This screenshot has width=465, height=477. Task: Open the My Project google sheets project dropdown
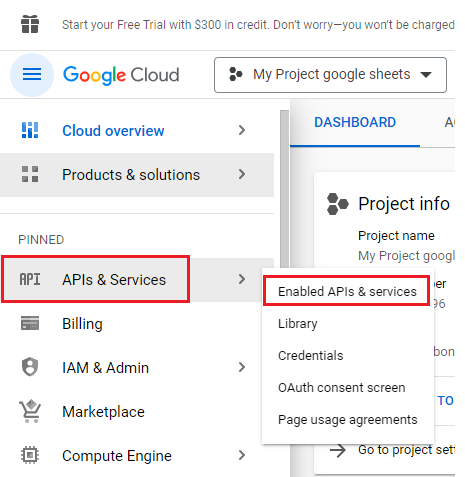[x=330, y=75]
